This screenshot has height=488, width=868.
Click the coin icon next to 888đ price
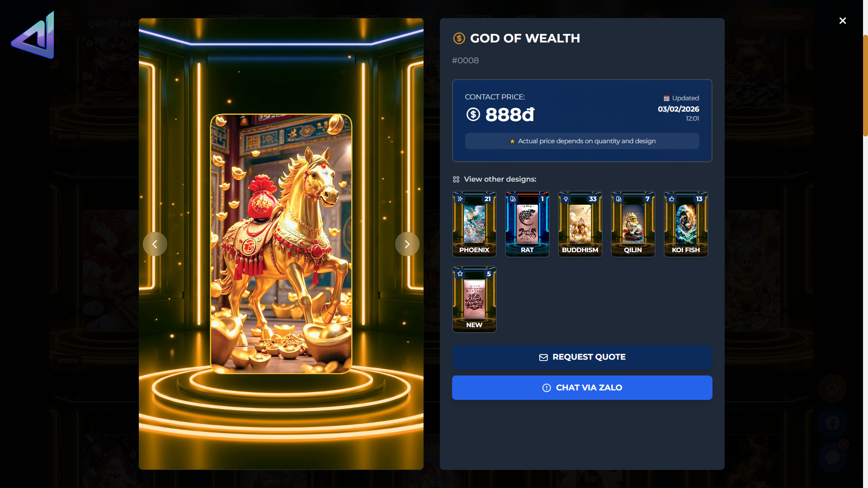click(x=473, y=114)
